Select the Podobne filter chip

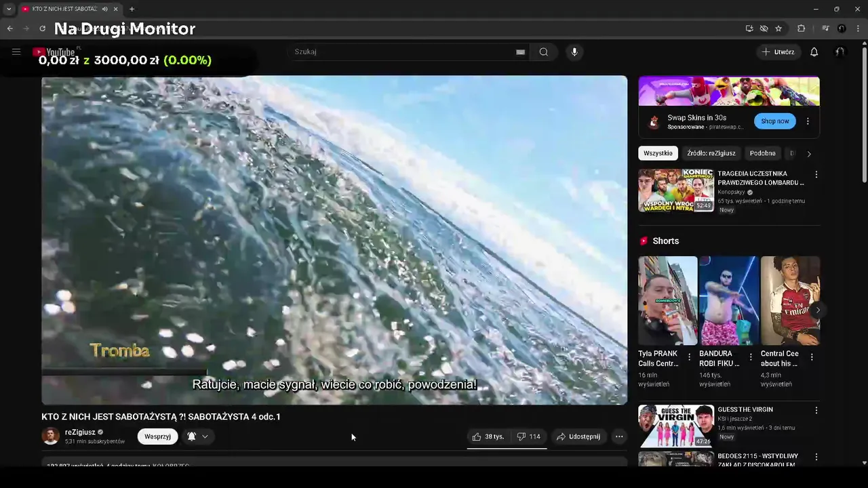point(762,153)
